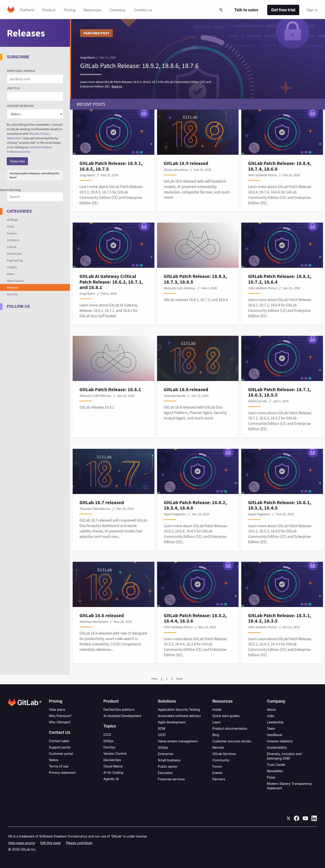Open Contact us in top navigation

coord(143,10)
